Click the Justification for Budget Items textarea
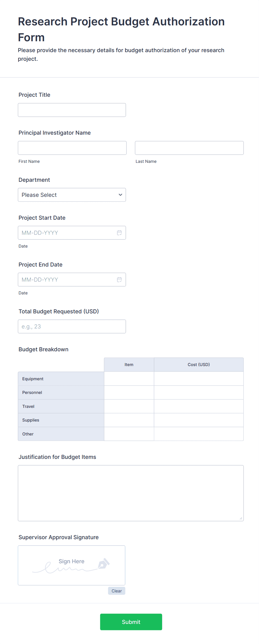The image size is (259, 644). point(131,493)
